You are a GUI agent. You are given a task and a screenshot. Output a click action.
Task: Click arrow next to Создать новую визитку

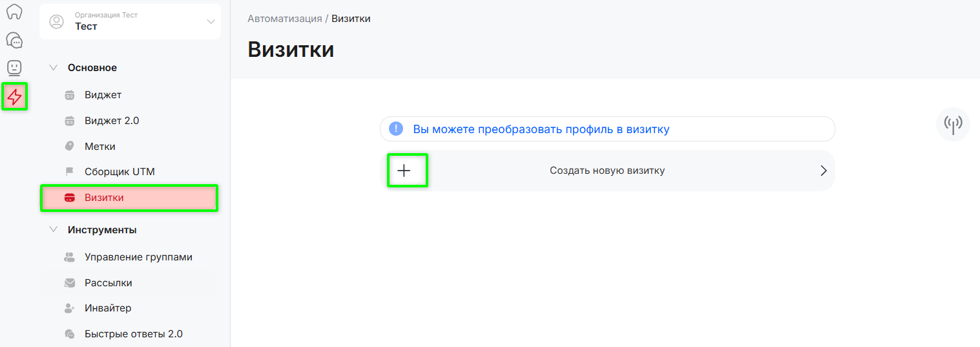click(x=823, y=171)
